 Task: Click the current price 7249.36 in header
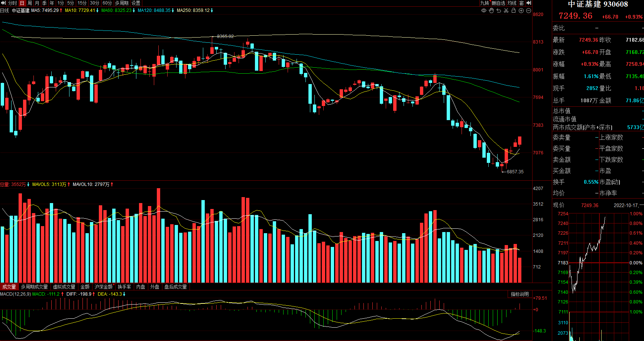pos(576,16)
